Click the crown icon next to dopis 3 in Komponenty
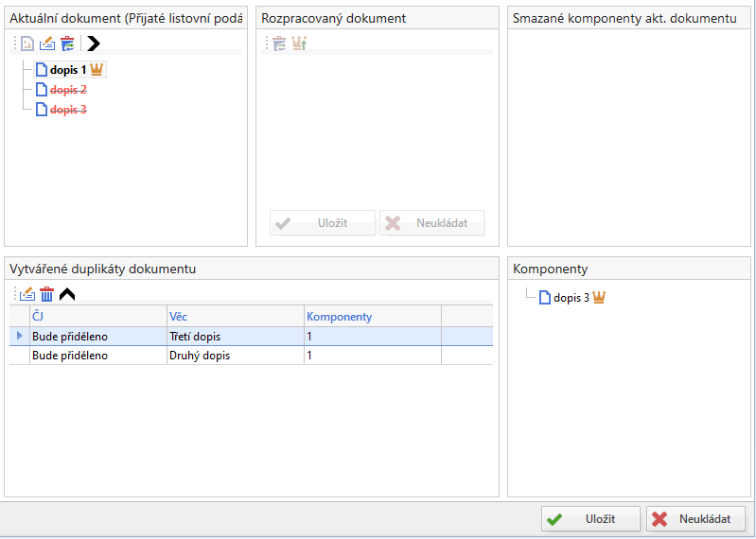 pyautogui.click(x=599, y=298)
